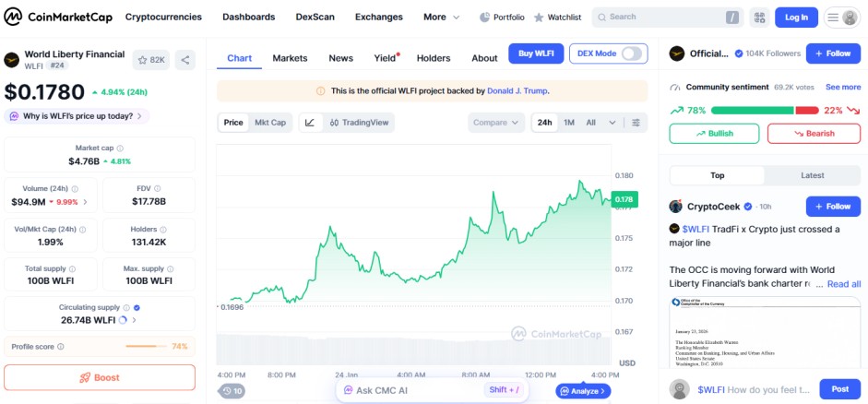
Task: Click Read all on CryptoCeek post
Action: [844, 284]
